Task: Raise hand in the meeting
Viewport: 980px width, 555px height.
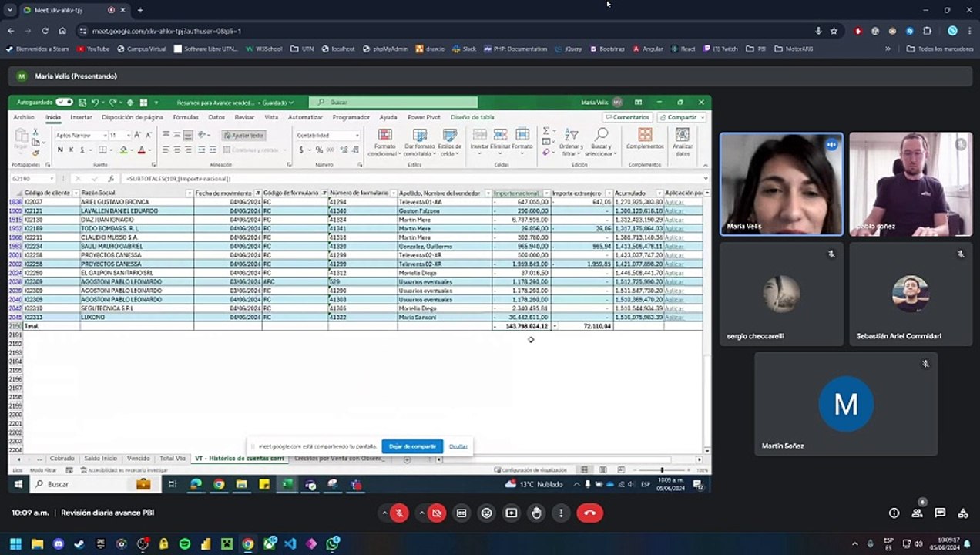Action: click(536, 513)
